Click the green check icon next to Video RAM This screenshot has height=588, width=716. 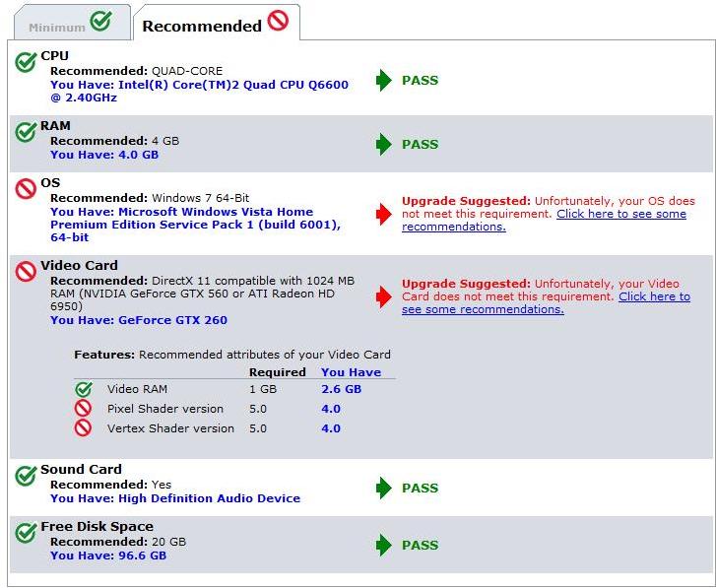pyautogui.click(x=84, y=389)
